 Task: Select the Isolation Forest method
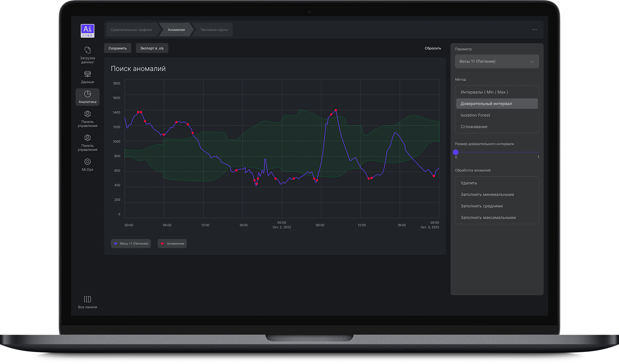coord(475,115)
